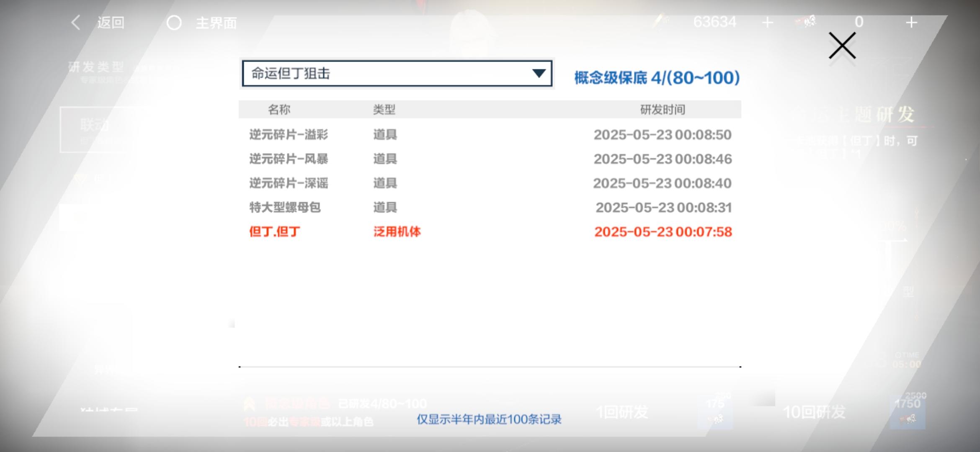Click the 研发时间 column header
The image size is (980, 452).
click(x=663, y=110)
